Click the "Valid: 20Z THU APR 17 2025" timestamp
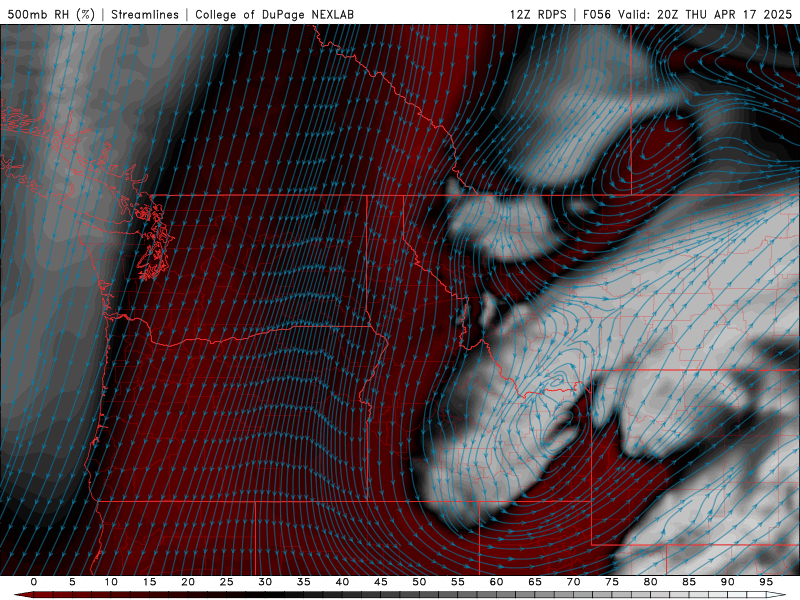Viewport: 800px width, 600px height. [x=705, y=14]
